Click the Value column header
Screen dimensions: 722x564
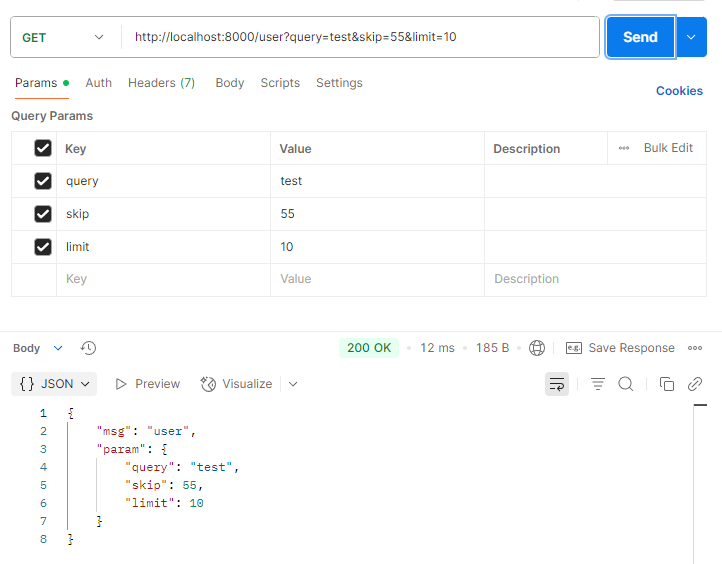[295, 149]
